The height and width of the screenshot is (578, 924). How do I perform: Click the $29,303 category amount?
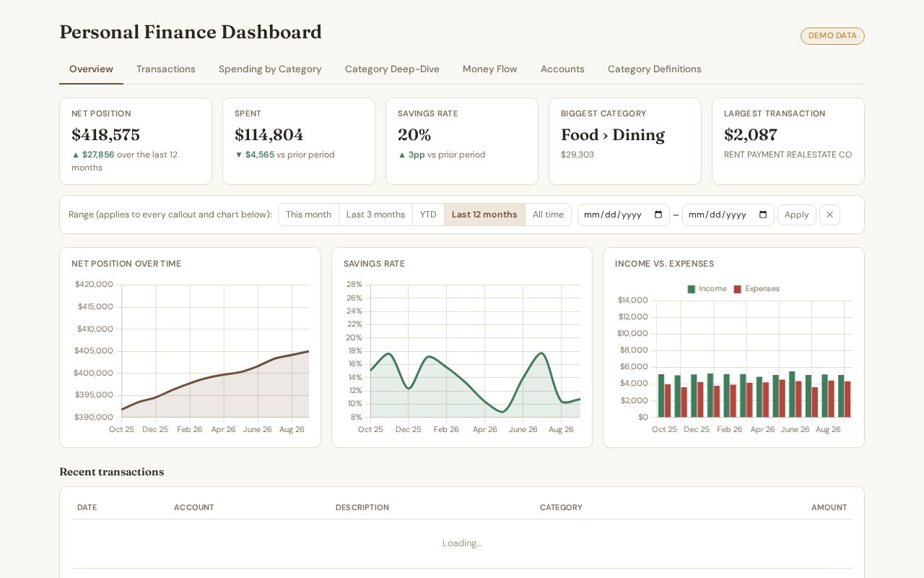[577, 155]
